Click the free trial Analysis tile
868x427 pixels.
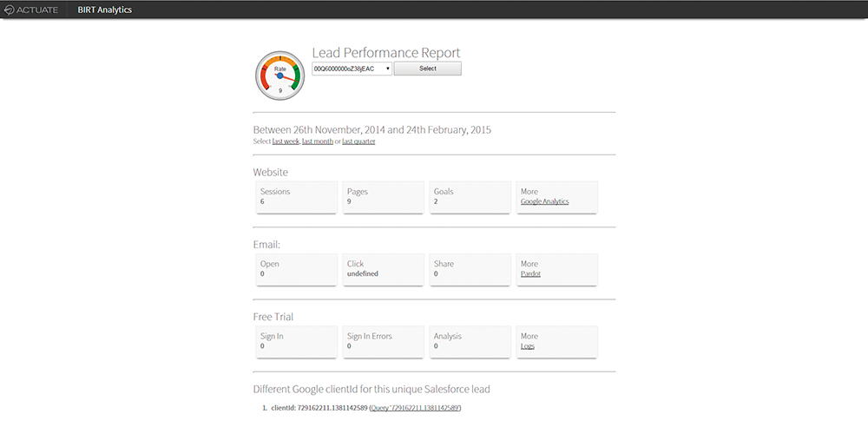click(470, 340)
